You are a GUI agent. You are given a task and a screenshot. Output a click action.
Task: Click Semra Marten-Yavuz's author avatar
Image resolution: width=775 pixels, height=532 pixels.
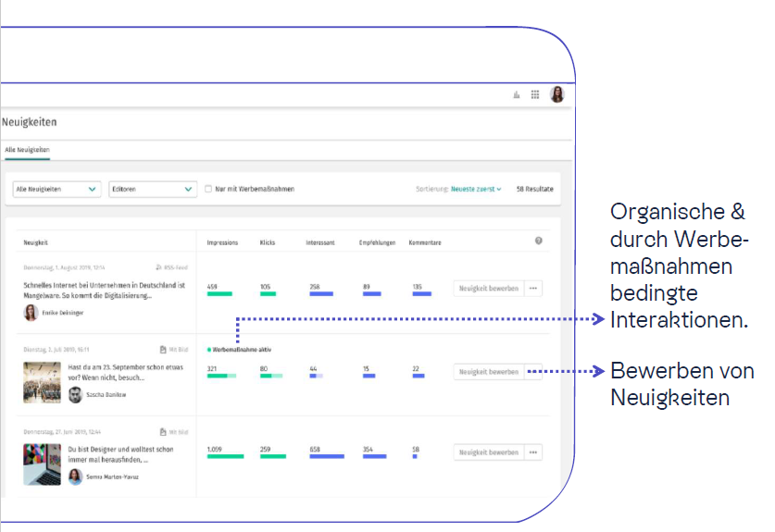76,476
